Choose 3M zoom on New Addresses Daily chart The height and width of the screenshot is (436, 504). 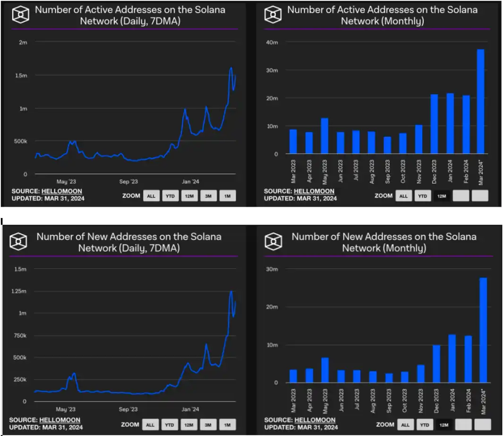208,425
